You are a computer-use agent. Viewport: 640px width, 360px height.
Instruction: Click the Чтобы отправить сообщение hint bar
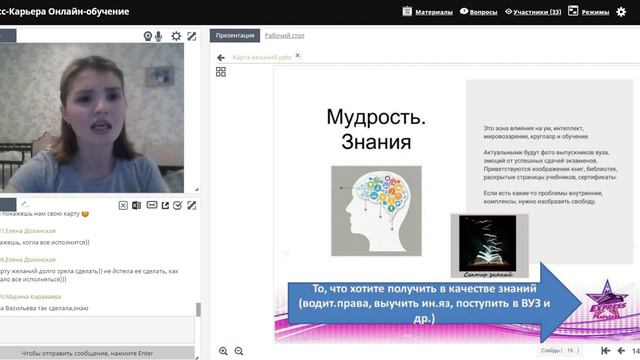(97, 353)
